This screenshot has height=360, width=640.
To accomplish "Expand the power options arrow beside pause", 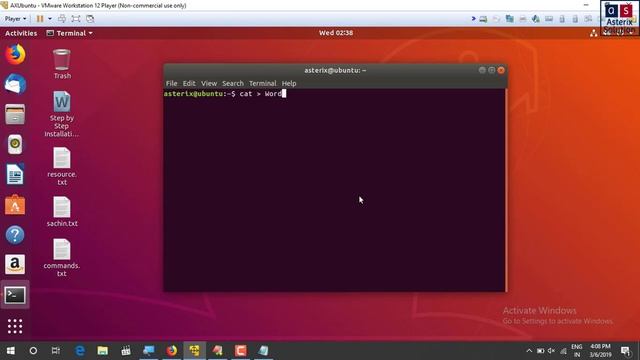I will (50, 19).
